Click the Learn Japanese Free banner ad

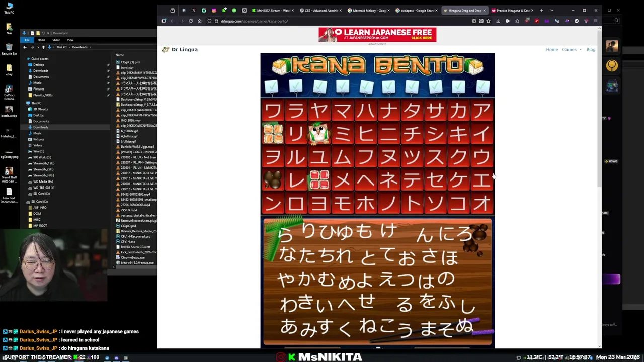point(377,34)
